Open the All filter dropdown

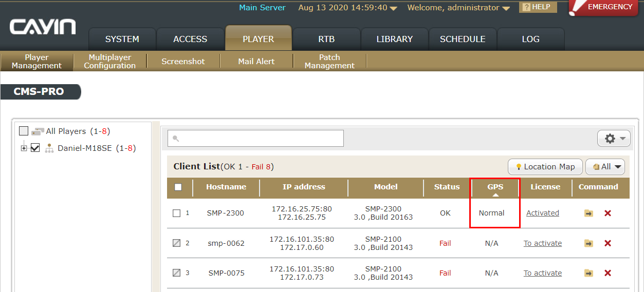coord(605,167)
